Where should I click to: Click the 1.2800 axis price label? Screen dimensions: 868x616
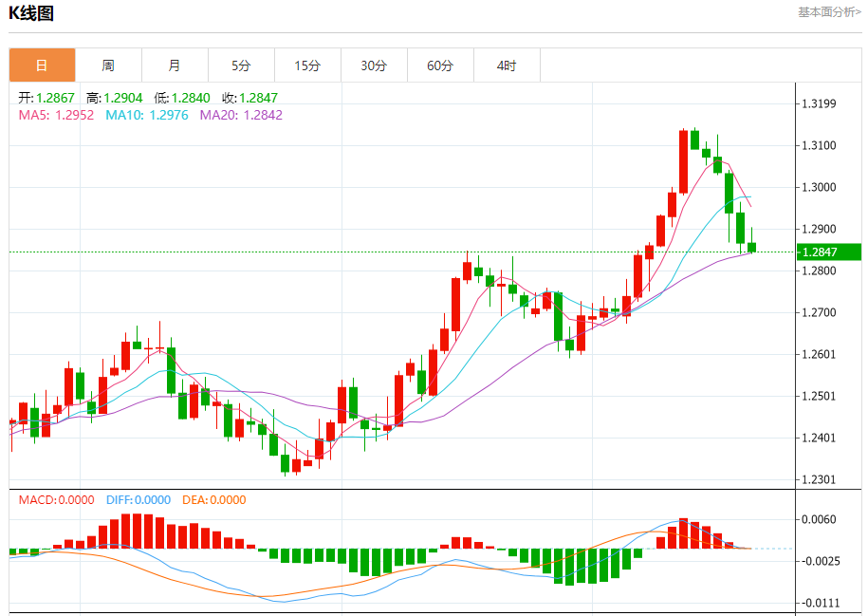click(x=820, y=271)
